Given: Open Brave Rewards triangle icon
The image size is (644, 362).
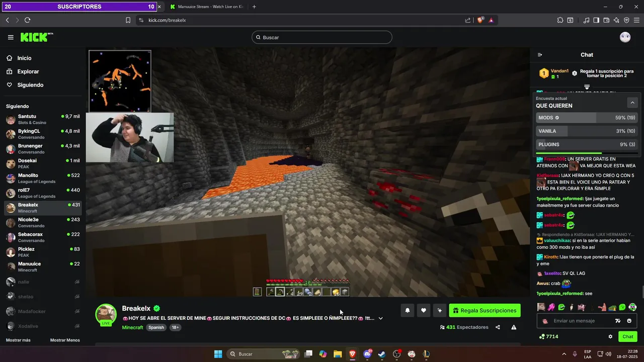Looking at the screenshot, I should (x=491, y=20).
